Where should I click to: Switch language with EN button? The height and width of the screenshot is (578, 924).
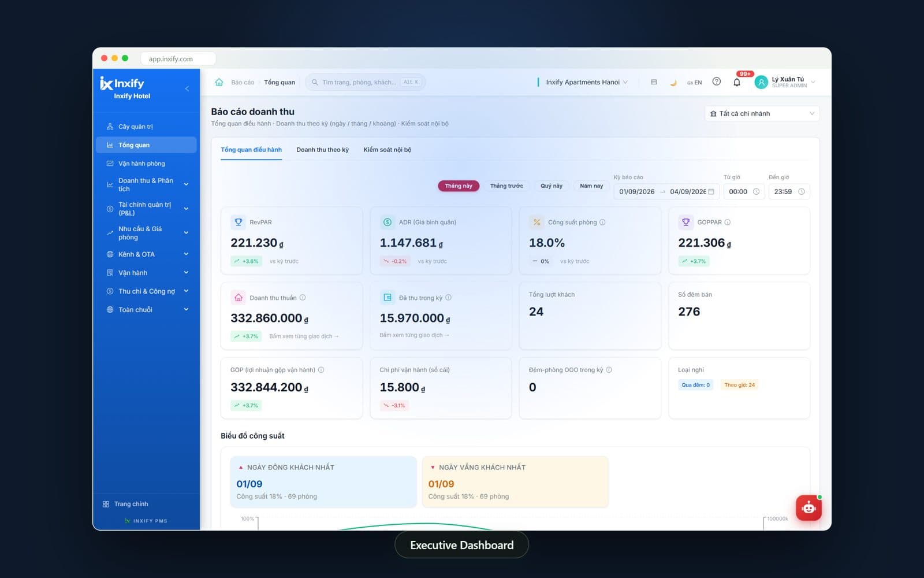[x=695, y=83]
